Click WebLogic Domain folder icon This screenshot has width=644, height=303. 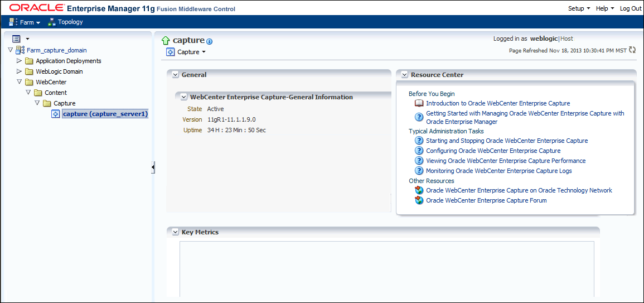click(x=29, y=71)
